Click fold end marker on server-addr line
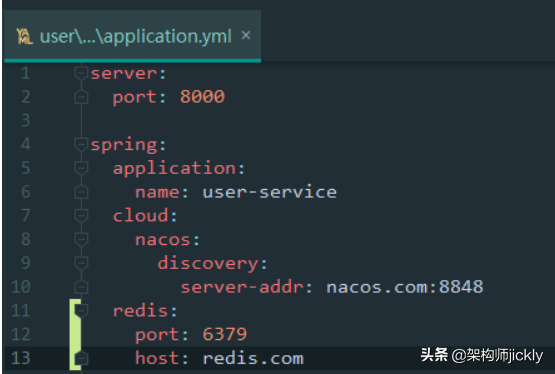This screenshot has height=374, width=555. (x=81, y=287)
